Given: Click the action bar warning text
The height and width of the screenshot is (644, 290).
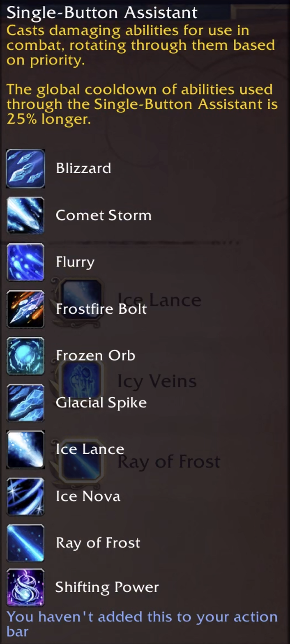Looking at the screenshot, I should click(142, 624).
